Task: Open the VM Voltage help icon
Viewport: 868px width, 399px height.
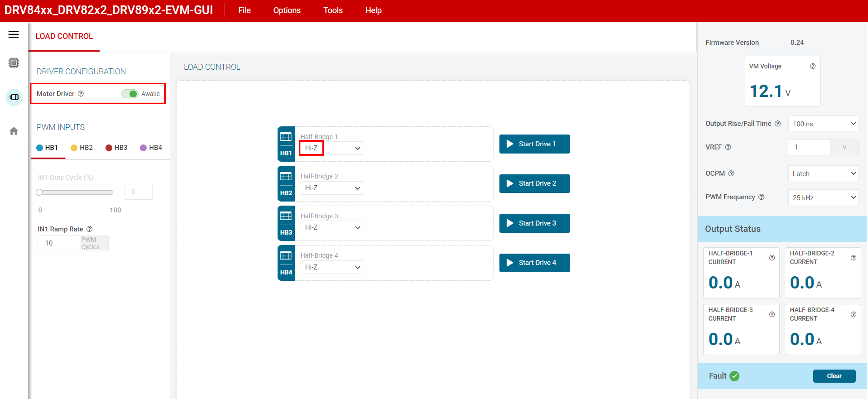Action: coord(812,66)
